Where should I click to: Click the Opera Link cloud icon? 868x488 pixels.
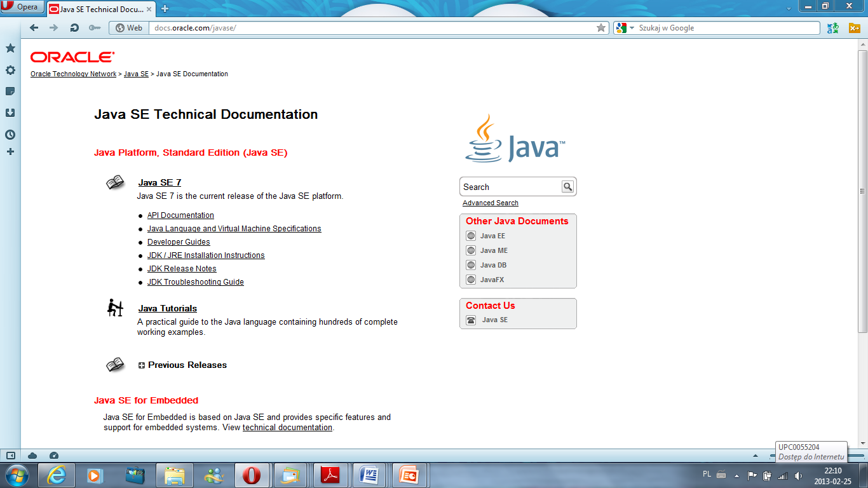32,456
